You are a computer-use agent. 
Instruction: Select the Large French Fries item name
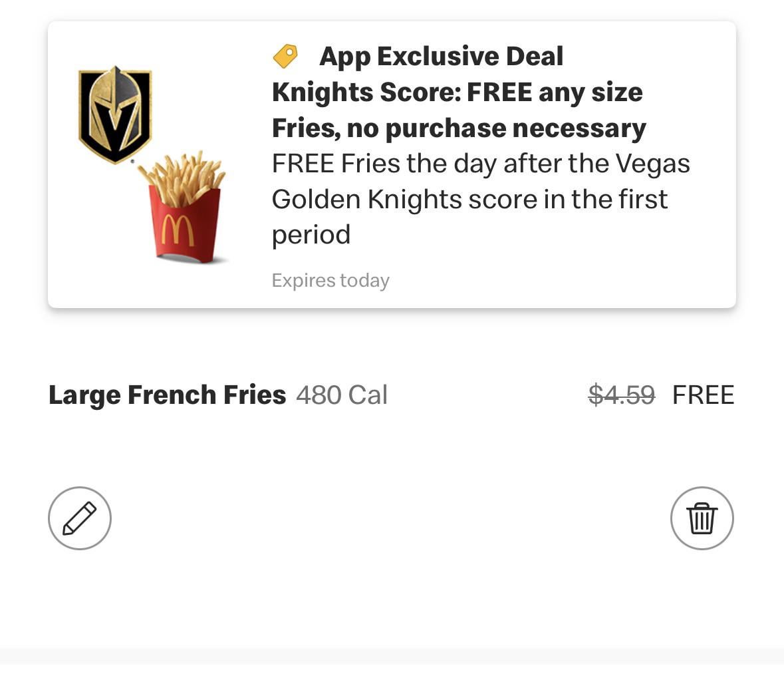(x=167, y=395)
